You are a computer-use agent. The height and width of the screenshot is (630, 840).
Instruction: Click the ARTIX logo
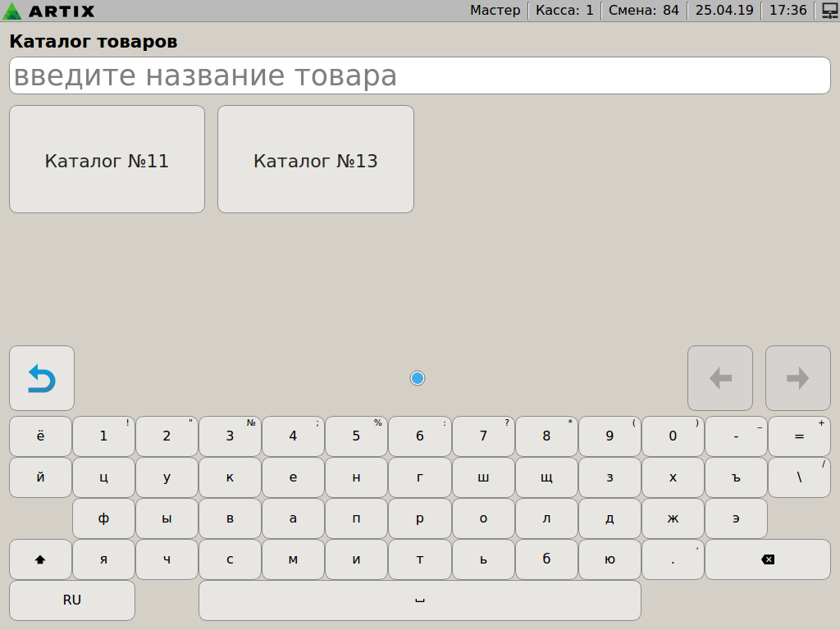(49, 11)
